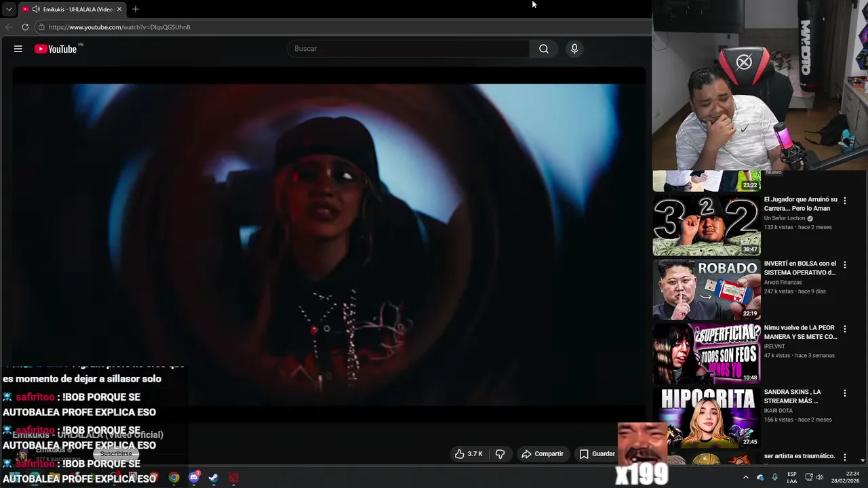Visit IKARI DOTA channel
Viewport: 868px width, 488px height.
pyautogui.click(x=779, y=410)
